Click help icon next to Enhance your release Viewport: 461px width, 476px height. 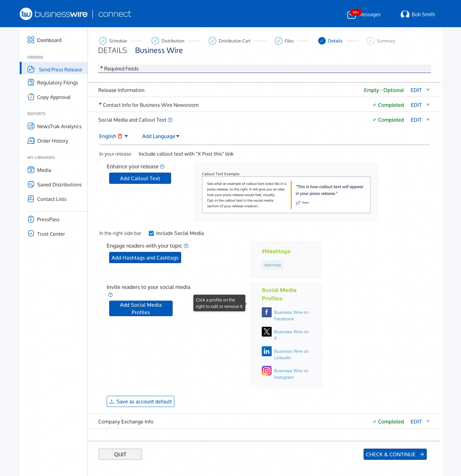(162, 167)
